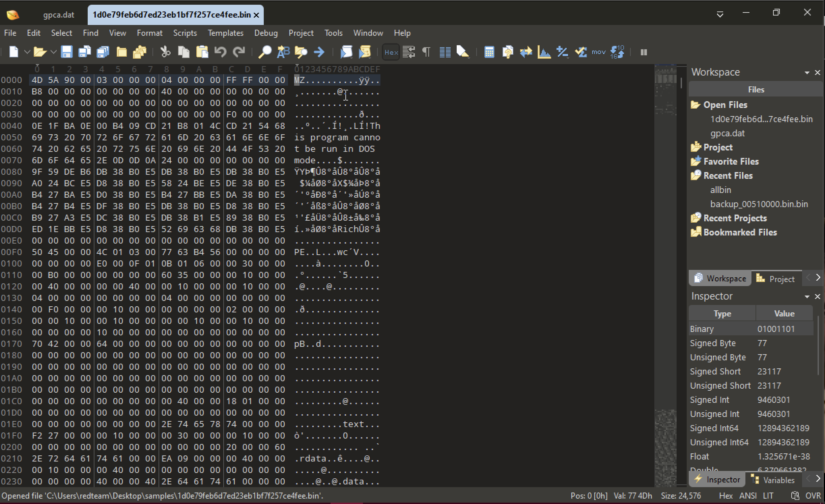
Task: Click the Goto blue arrow icon
Action: pyautogui.click(x=319, y=52)
